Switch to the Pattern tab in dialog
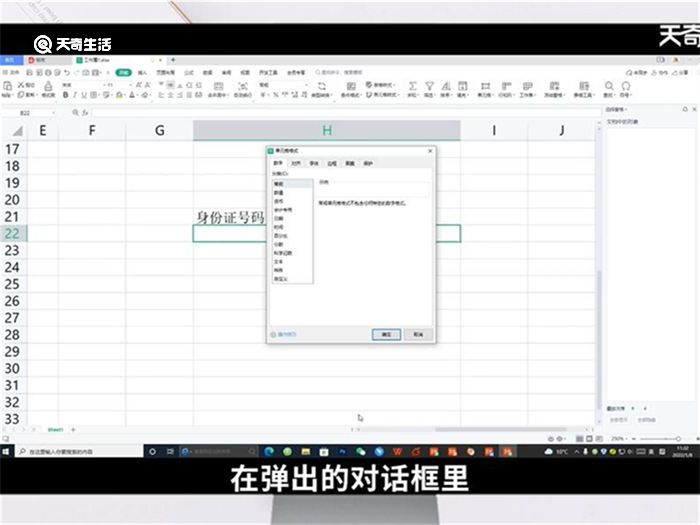 pos(350,163)
